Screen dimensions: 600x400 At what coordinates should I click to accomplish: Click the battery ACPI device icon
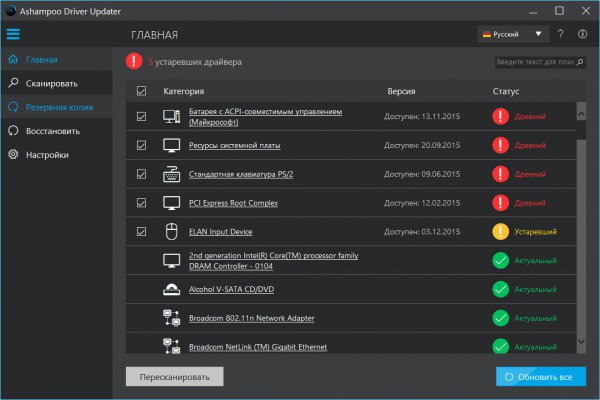coord(171,116)
